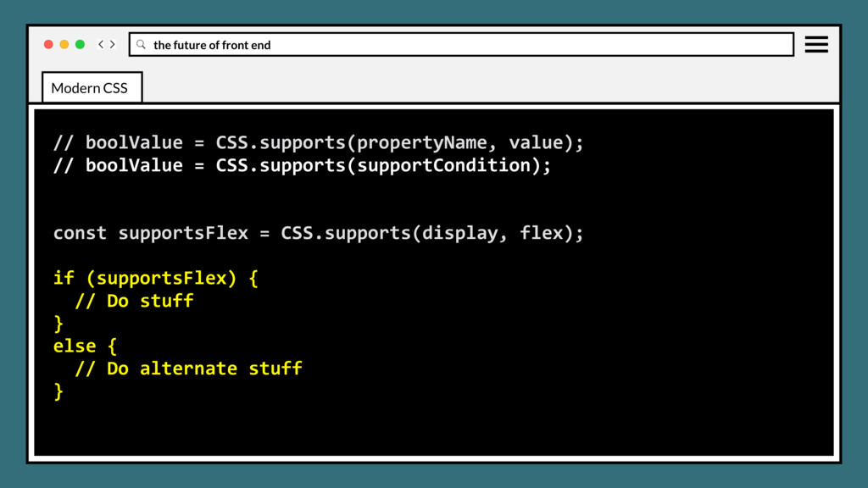Click the first CSS.supports(propertyName, value) comment line
This screenshot has height=488, width=868.
pyautogui.click(x=318, y=143)
